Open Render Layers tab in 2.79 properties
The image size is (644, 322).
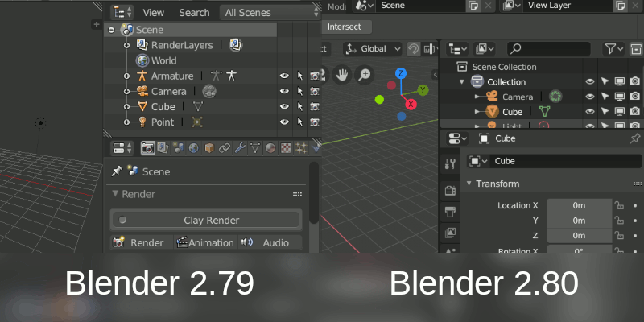pyautogui.click(x=163, y=148)
